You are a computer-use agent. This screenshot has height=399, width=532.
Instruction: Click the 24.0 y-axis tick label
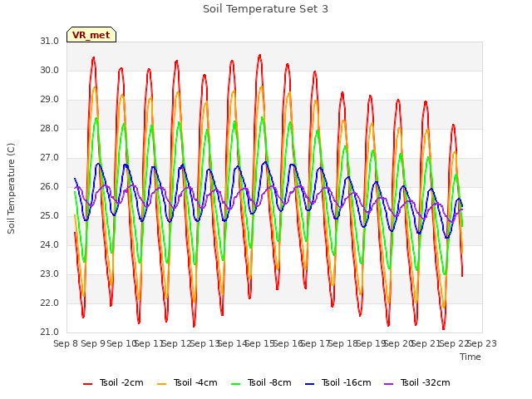coord(50,244)
